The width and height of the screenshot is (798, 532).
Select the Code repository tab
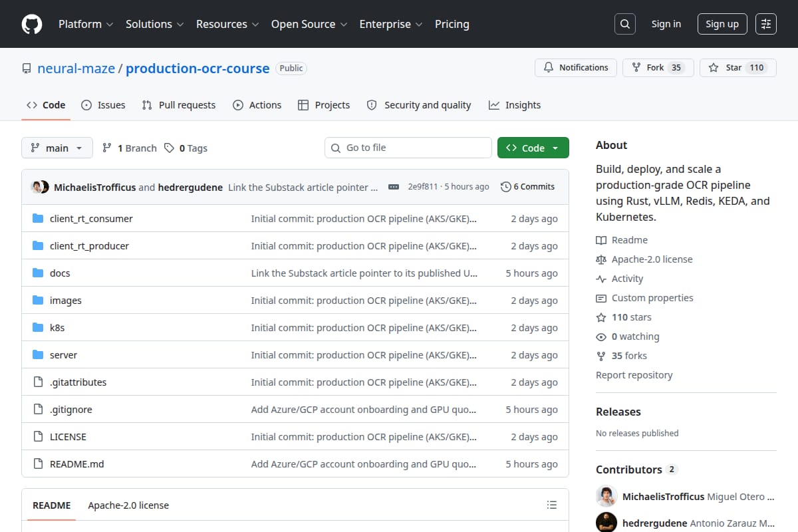coord(46,105)
